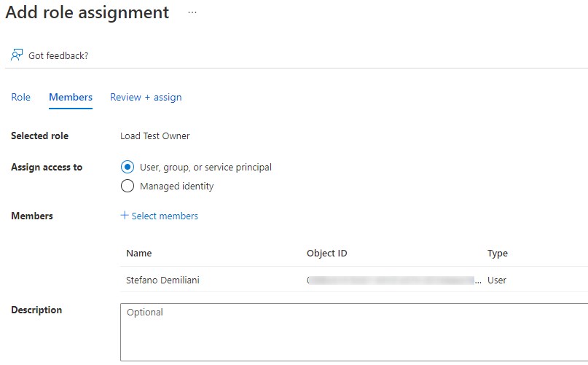The image size is (588, 365).
Task: Click the User type cell in the member row
Action: coord(497,280)
